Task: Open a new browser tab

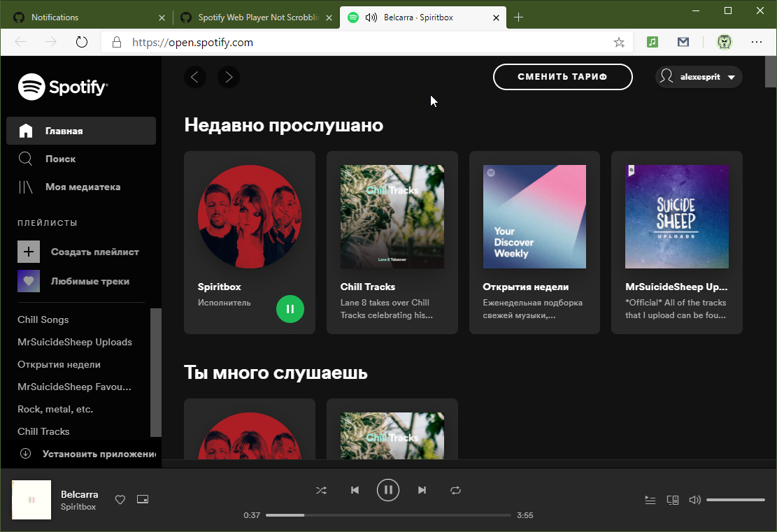Action: click(518, 18)
